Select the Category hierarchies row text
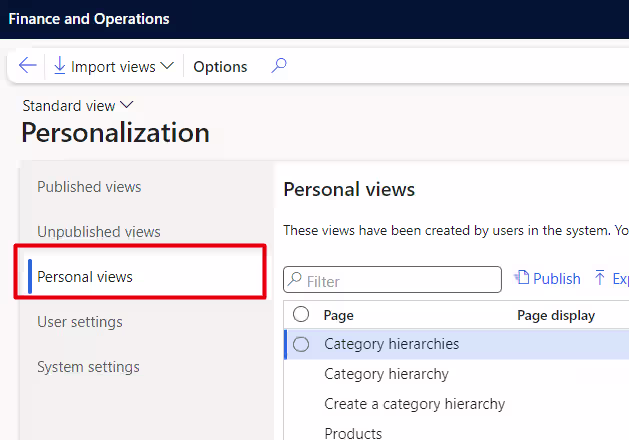 (392, 344)
